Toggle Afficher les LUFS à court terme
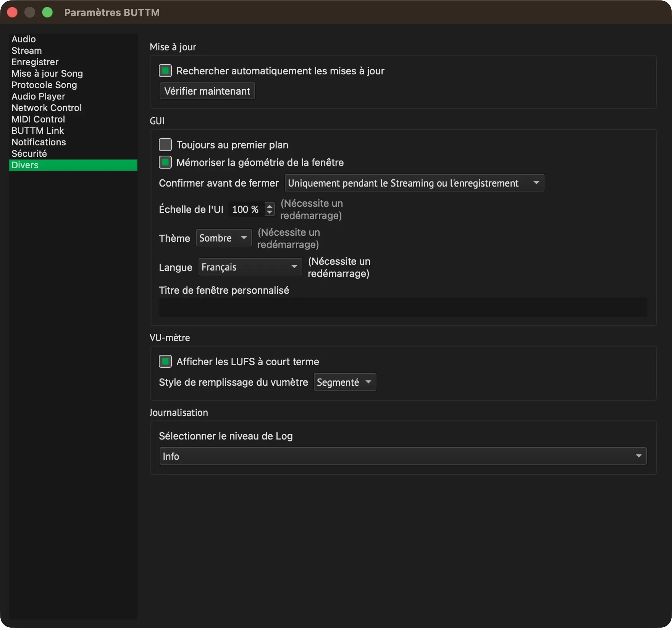 pos(165,361)
